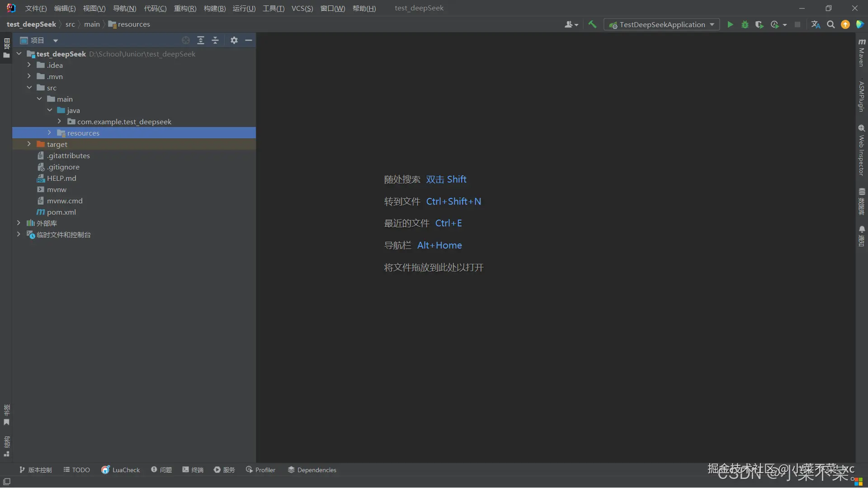The image size is (868, 488).
Task: Click the Debug bug icon
Action: pos(745,25)
